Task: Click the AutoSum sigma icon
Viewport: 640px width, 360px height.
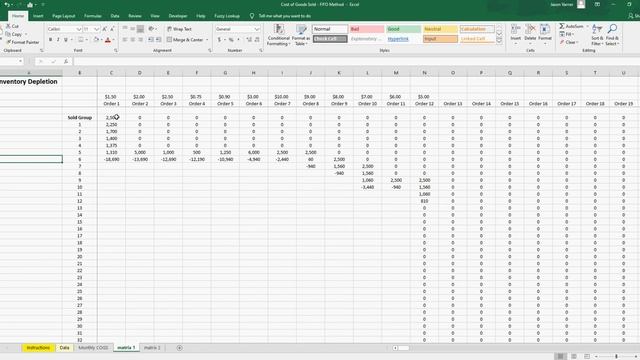Action: 562,26
